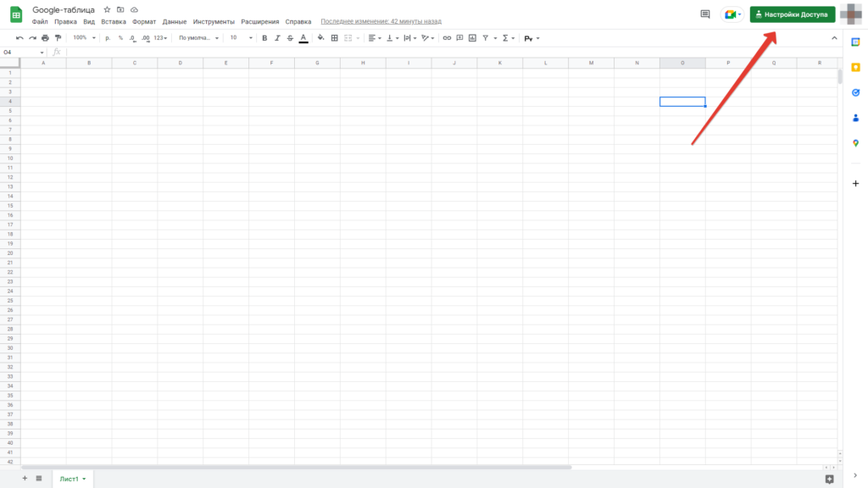The height and width of the screenshot is (488, 868).
Task: Toggle italic formatting
Action: [x=277, y=38]
